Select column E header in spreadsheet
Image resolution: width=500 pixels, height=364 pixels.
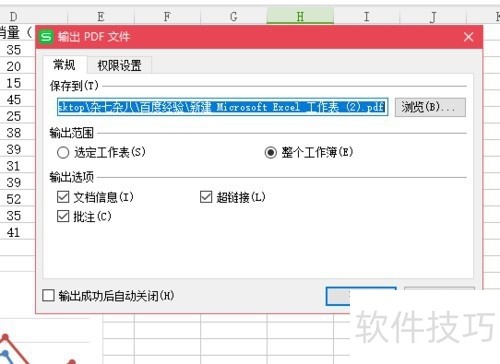(x=101, y=16)
